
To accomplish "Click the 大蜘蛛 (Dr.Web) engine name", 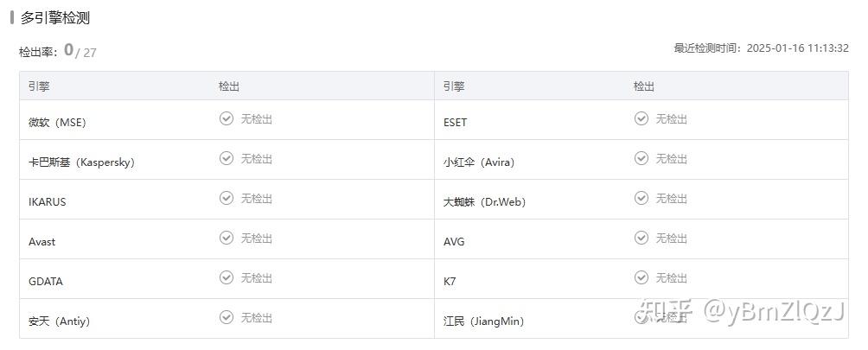I will [x=484, y=202].
